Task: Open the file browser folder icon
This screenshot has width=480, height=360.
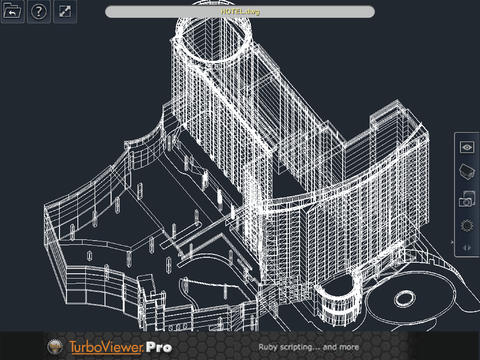Action: coord(12,12)
